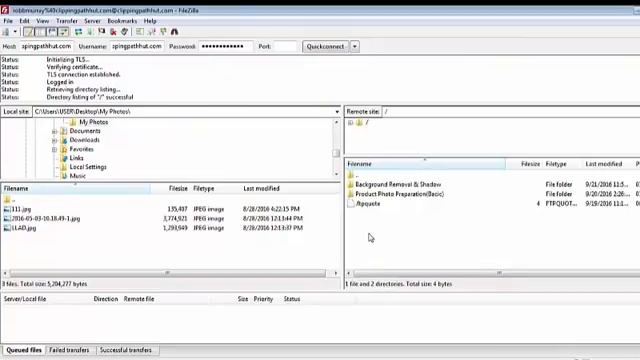Click the 'Logged in' status message

coord(60,82)
